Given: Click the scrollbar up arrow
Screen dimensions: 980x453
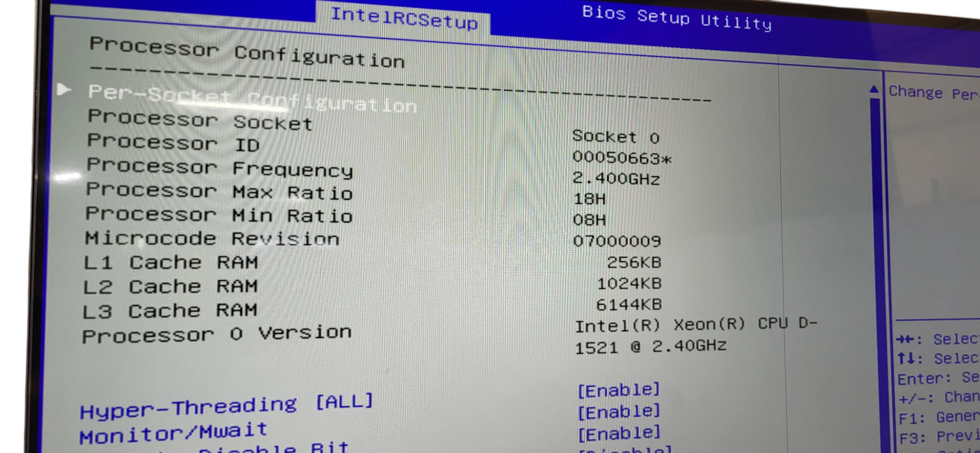Looking at the screenshot, I should (874, 89).
